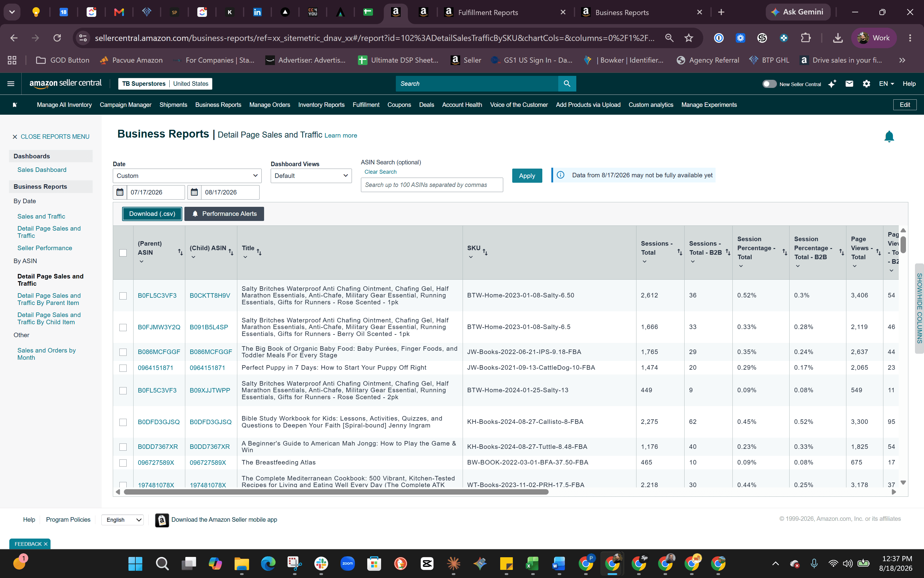Open the Seller Central mail messages icon
The width and height of the screenshot is (924, 578).
[x=849, y=84]
